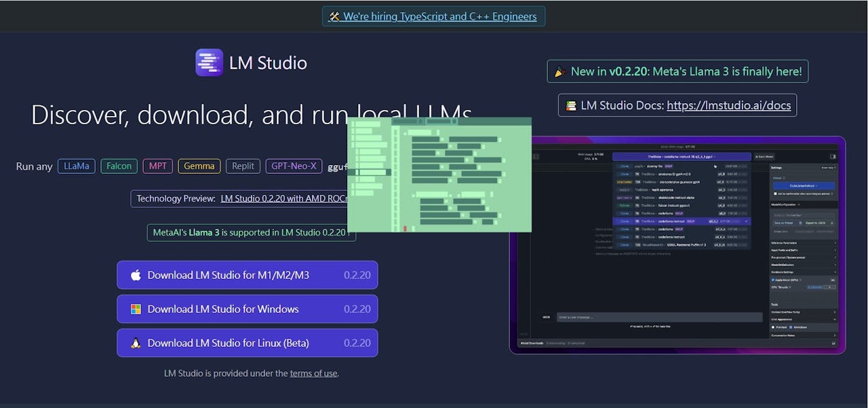Click Export to JSON in the app preview

[819, 223]
